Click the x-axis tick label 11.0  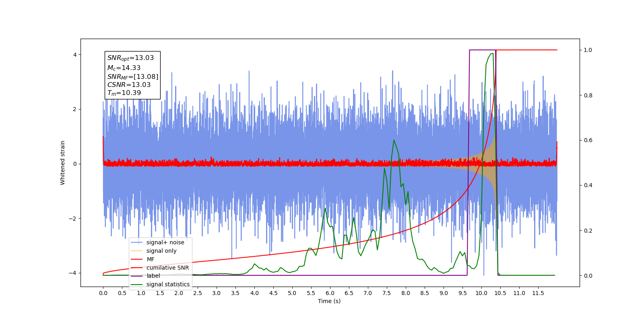(519, 293)
